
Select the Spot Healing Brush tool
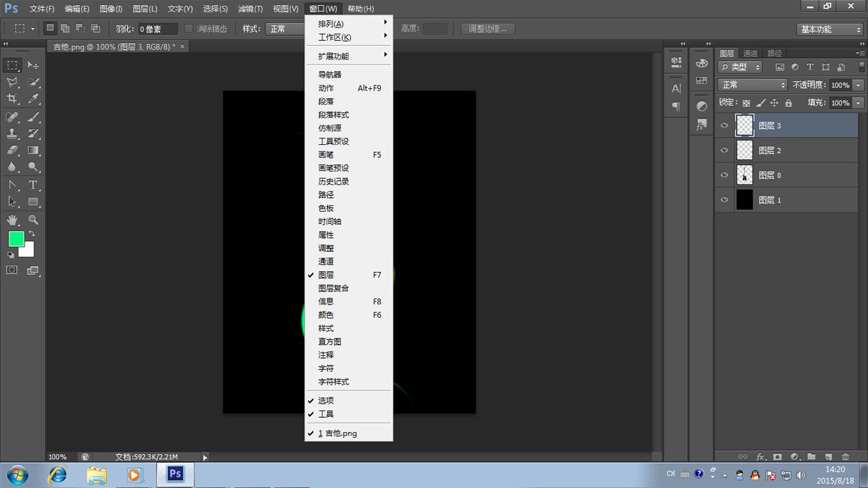pyautogui.click(x=13, y=117)
